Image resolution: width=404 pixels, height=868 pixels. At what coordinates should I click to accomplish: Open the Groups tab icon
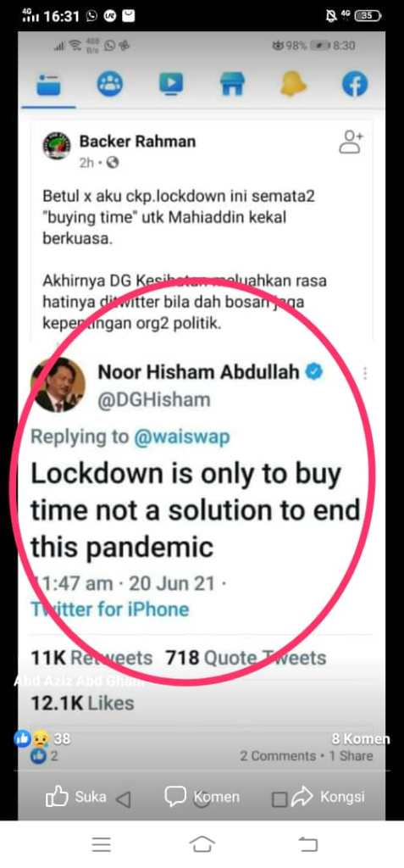(x=110, y=84)
